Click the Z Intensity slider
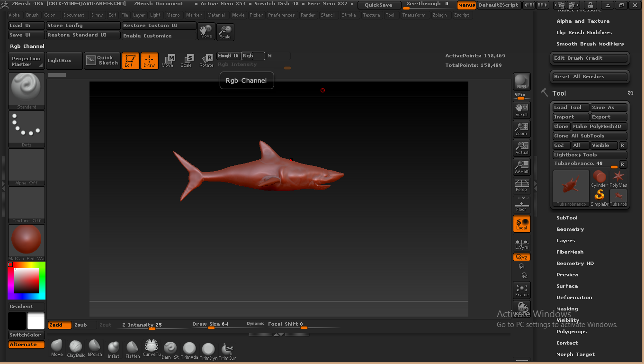Viewport: 644px width, 364px height. coord(153,325)
